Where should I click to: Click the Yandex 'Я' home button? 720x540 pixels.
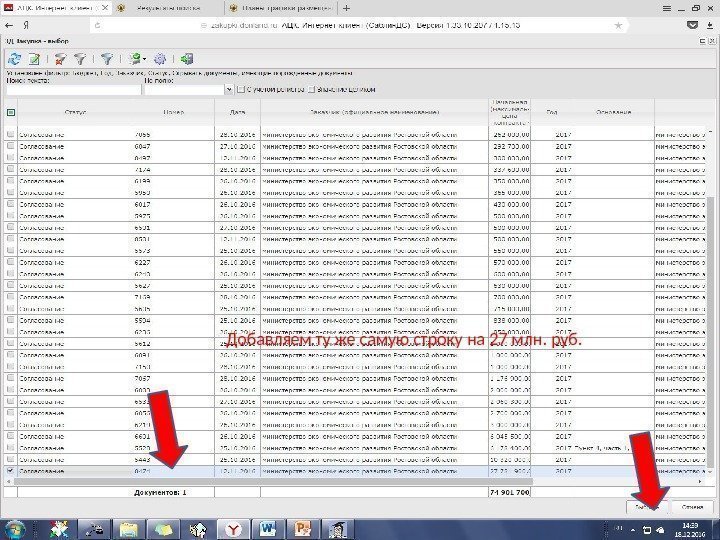pos(26,26)
